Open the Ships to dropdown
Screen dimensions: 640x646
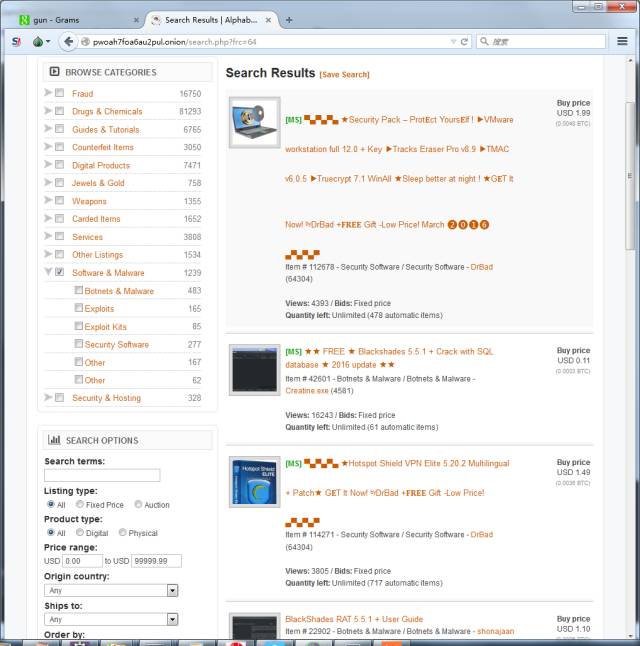click(111, 619)
